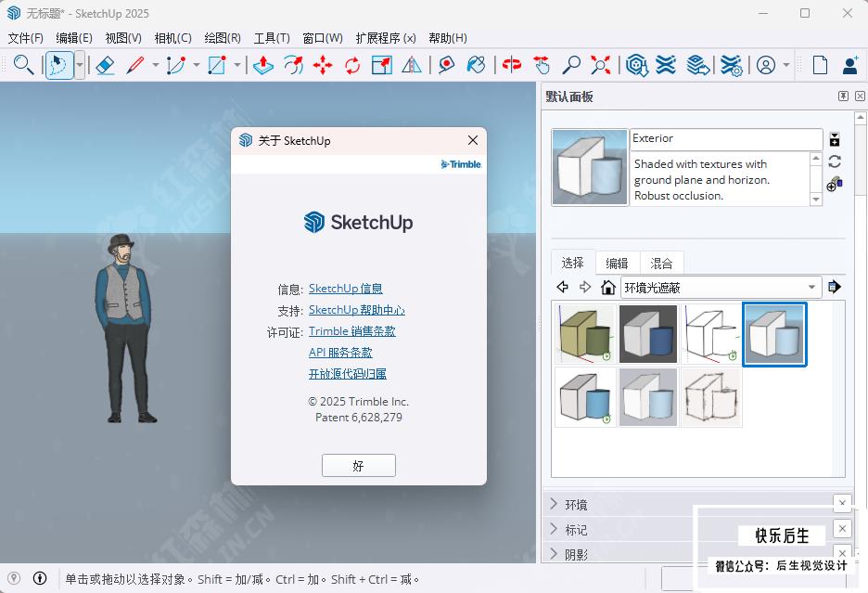Open the 绘图(R) menu
Viewport: 868px width, 593px height.
click(223, 38)
